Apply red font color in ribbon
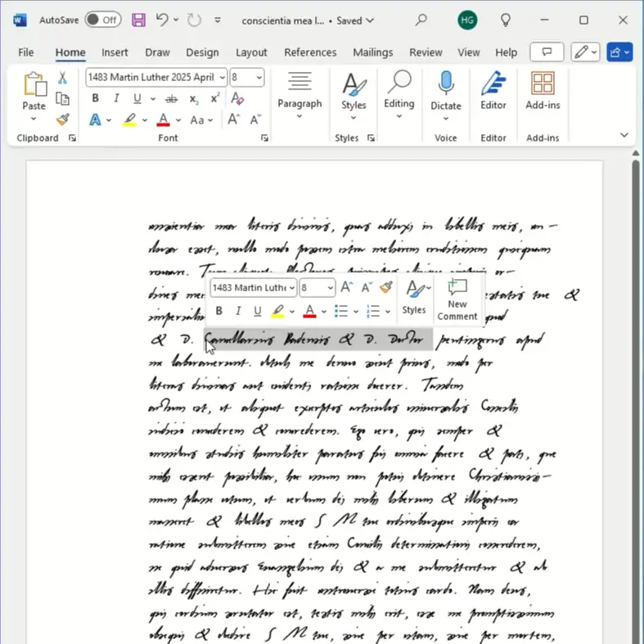 tap(163, 120)
